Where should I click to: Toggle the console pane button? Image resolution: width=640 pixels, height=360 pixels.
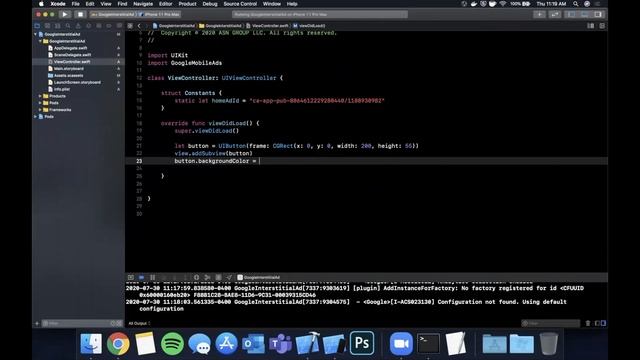[603, 323]
